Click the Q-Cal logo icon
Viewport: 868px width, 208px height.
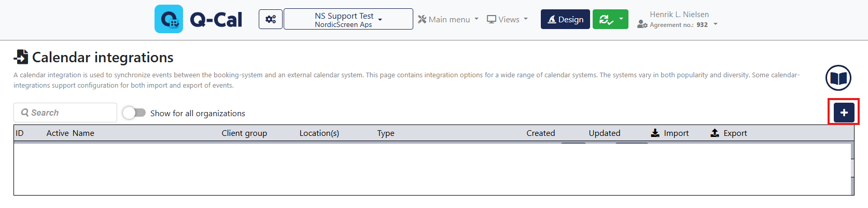tap(169, 19)
